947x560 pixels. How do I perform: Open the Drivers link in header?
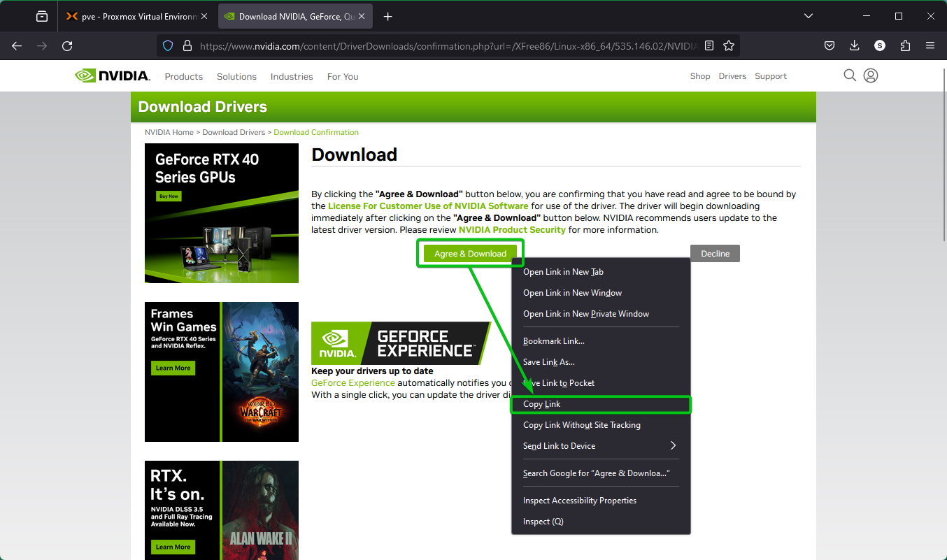[732, 76]
